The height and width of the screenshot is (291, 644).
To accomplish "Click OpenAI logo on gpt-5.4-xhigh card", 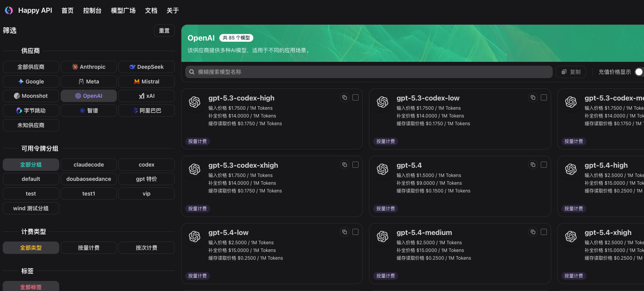I will click(571, 237).
